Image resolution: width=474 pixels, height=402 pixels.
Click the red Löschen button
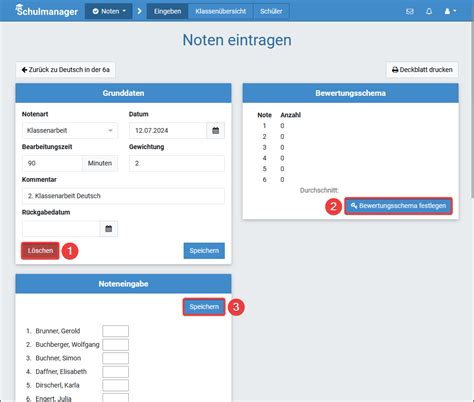(40, 251)
